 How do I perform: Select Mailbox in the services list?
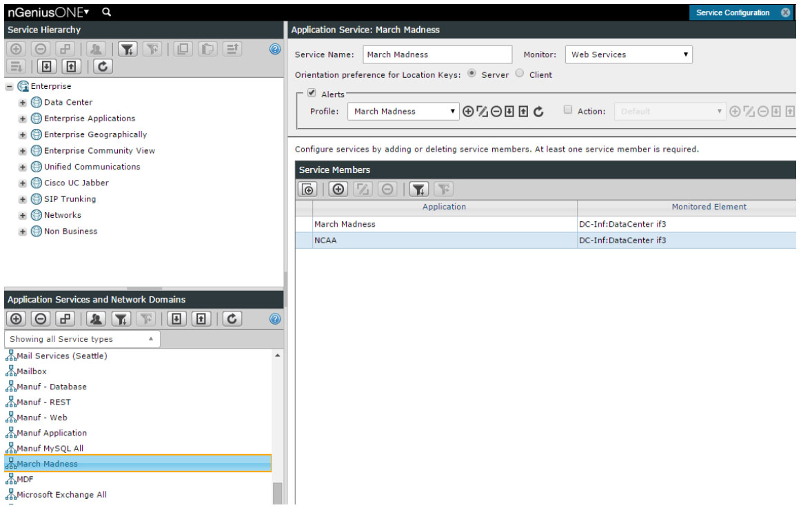click(x=32, y=372)
